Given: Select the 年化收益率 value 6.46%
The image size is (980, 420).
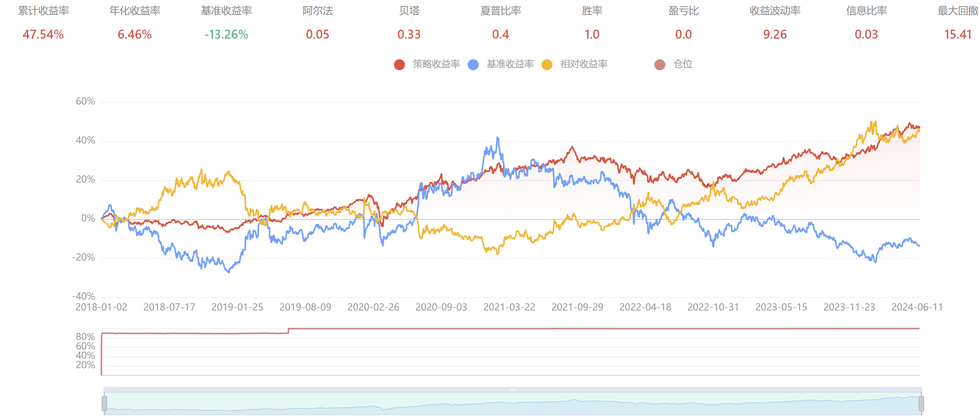Looking at the screenshot, I should tap(135, 34).
